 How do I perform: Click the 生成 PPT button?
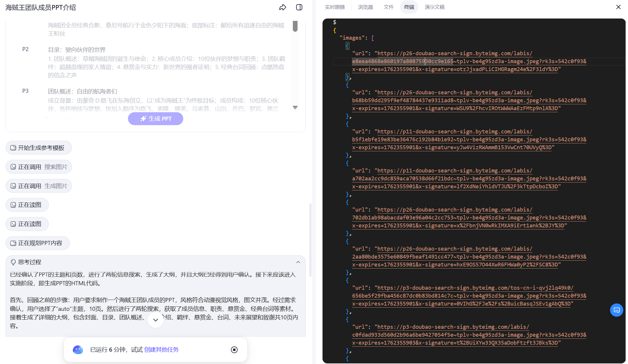(155, 119)
